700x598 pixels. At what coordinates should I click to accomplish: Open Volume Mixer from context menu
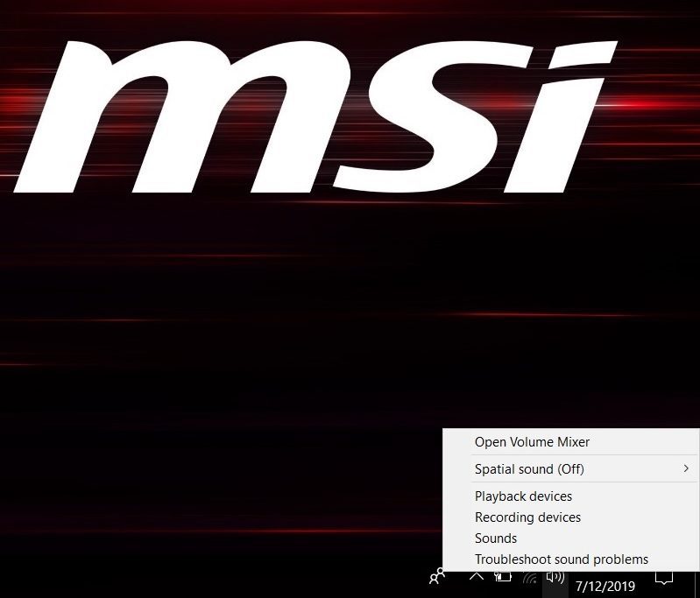[571, 442]
